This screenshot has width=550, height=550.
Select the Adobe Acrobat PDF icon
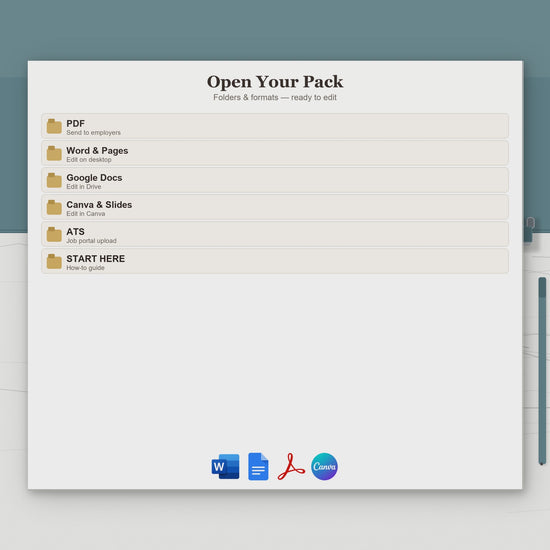tap(291, 467)
